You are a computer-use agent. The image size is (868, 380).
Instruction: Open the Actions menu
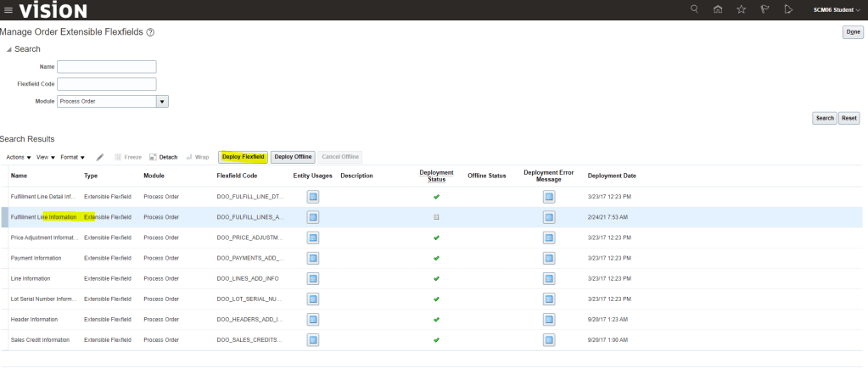coord(19,157)
